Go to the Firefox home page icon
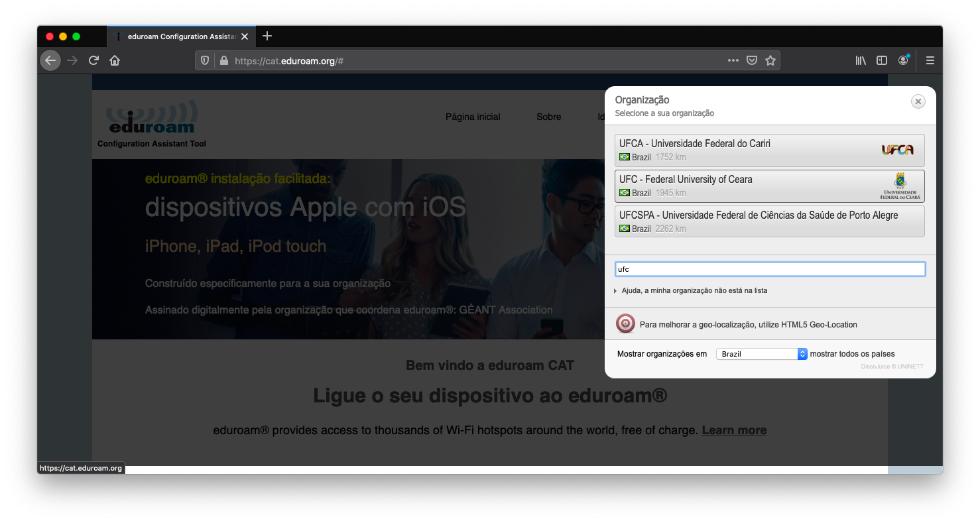 [115, 60]
